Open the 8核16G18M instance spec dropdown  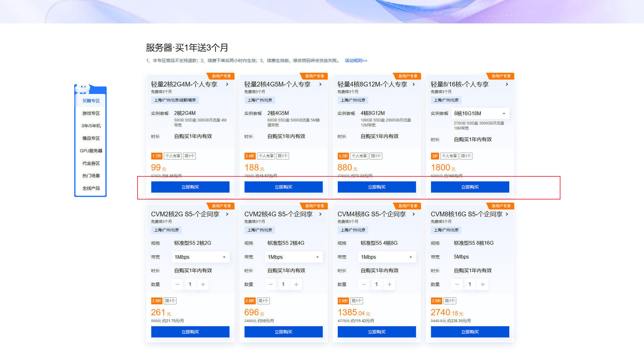(480, 113)
